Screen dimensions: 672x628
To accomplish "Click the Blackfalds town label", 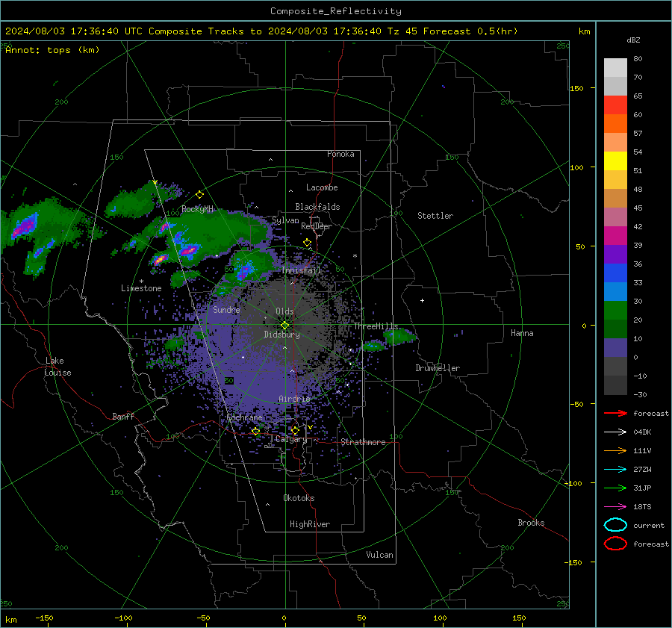I will tap(317, 207).
